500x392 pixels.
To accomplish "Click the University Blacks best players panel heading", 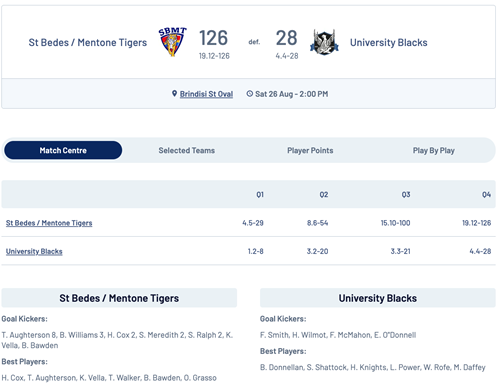I will pyautogui.click(x=283, y=351).
